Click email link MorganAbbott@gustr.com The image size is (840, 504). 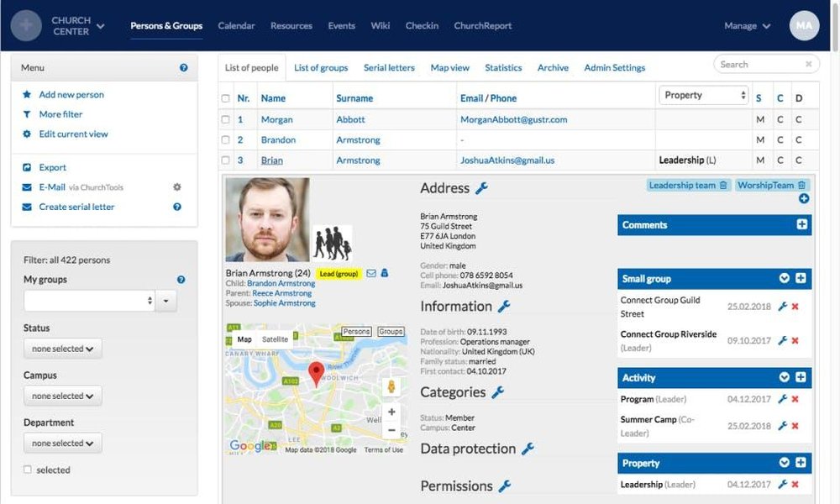point(514,119)
